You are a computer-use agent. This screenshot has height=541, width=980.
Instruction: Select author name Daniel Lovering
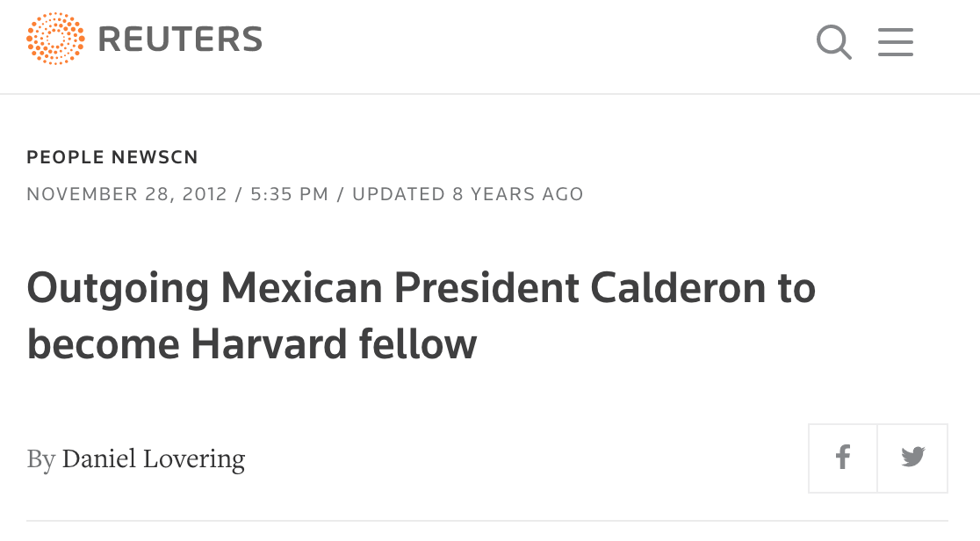pos(154,459)
